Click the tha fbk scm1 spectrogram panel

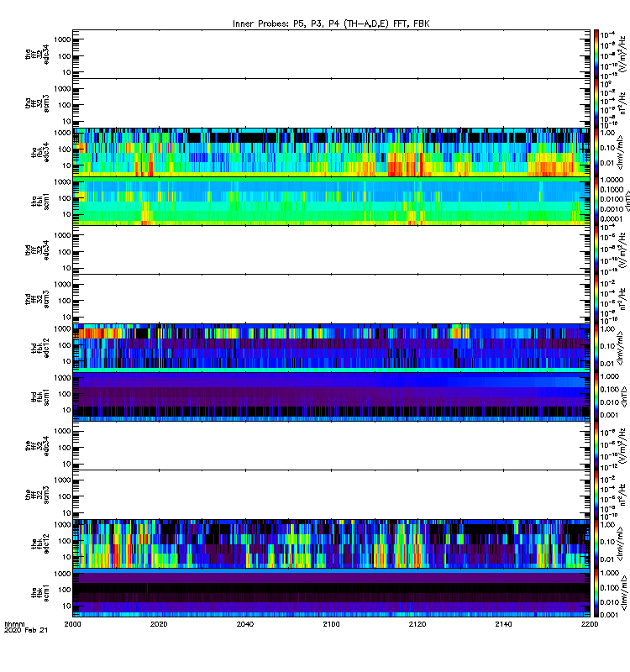click(x=331, y=202)
